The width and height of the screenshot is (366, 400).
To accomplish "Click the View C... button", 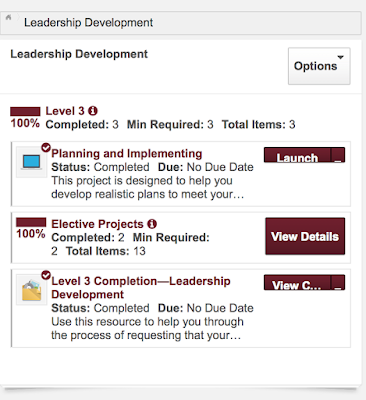I will click(x=297, y=283).
